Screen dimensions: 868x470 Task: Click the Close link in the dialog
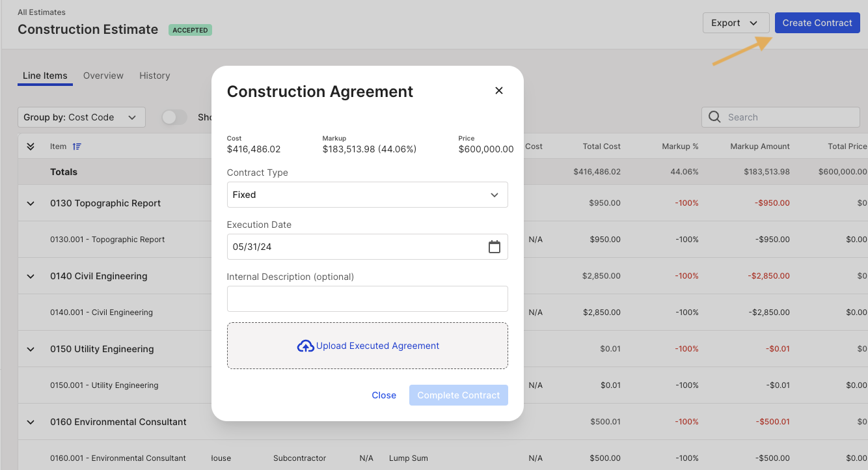pos(384,395)
